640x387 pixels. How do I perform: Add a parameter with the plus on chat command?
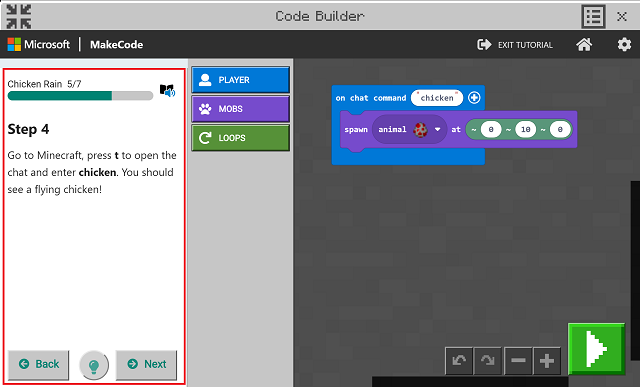[474, 98]
